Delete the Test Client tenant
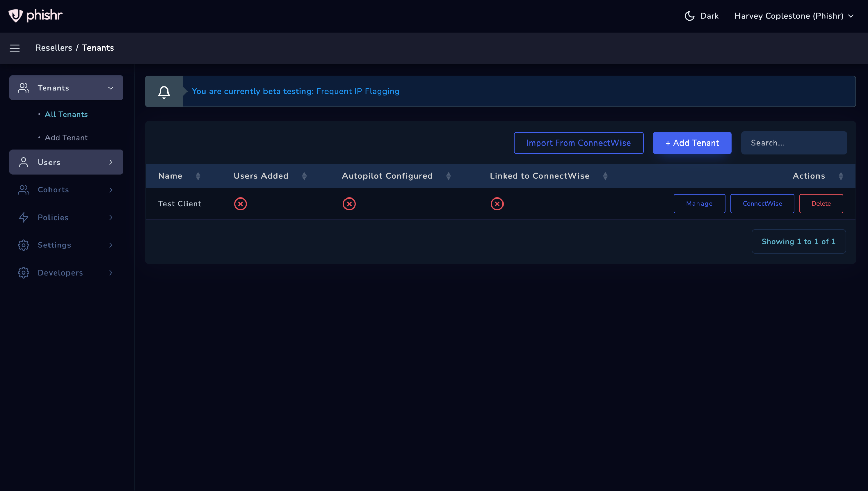 point(821,204)
